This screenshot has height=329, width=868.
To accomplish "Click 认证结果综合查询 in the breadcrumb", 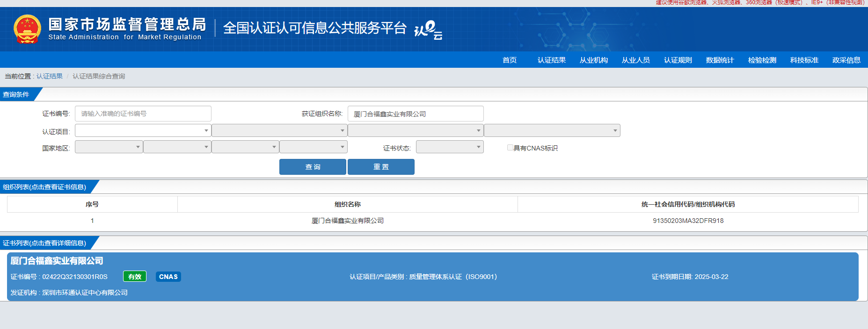I will pyautogui.click(x=99, y=76).
